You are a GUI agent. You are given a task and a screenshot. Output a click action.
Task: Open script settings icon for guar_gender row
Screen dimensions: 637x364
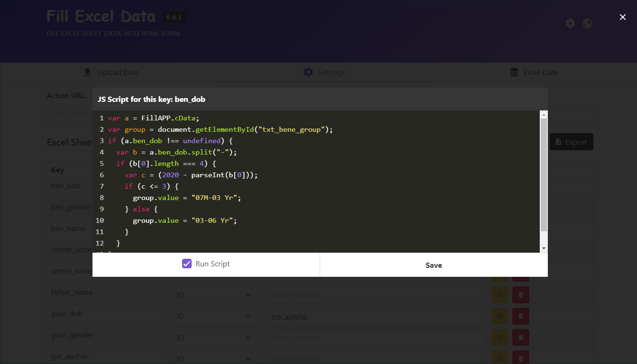(499, 337)
